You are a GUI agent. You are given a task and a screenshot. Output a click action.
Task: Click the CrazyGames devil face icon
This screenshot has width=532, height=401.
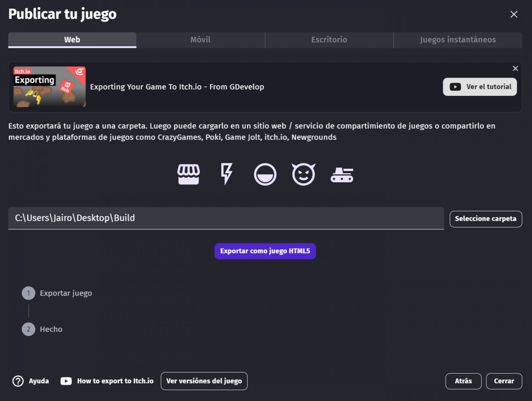(303, 174)
